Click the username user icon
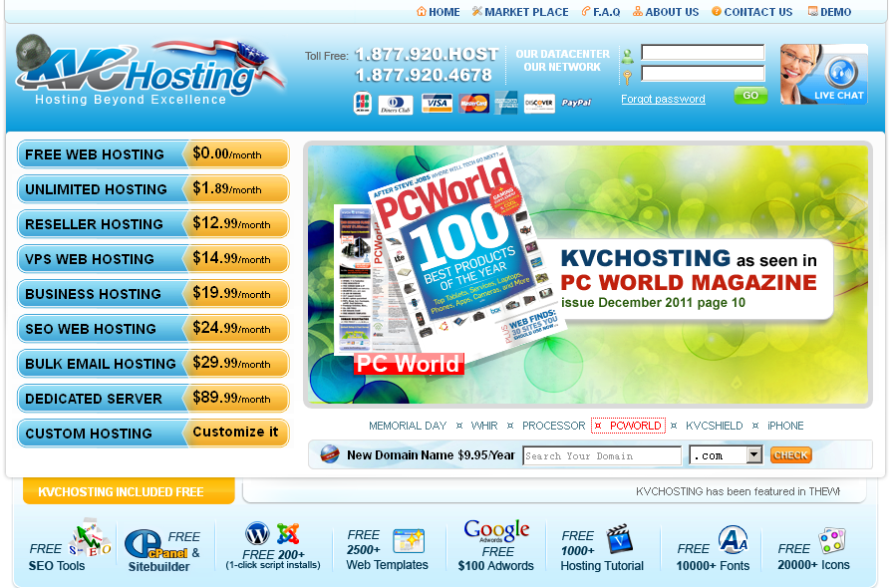Viewport: 892px width, 588px height. click(x=628, y=56)
